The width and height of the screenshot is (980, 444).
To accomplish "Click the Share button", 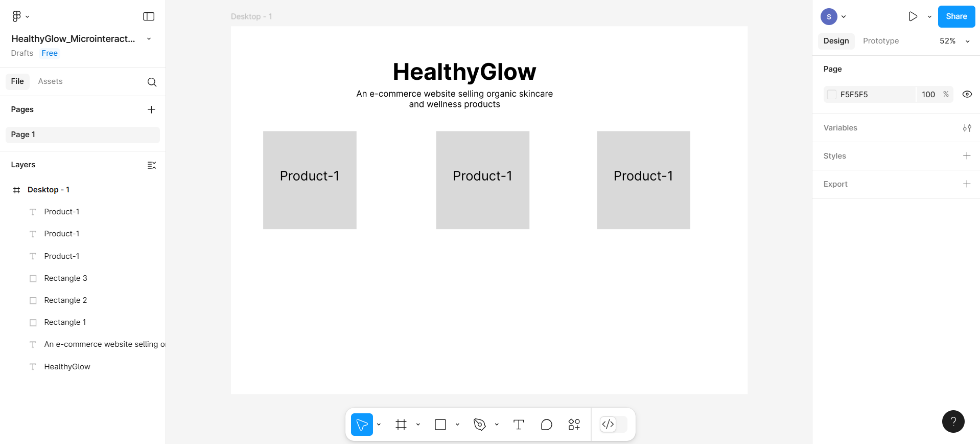I will [956, 16].
